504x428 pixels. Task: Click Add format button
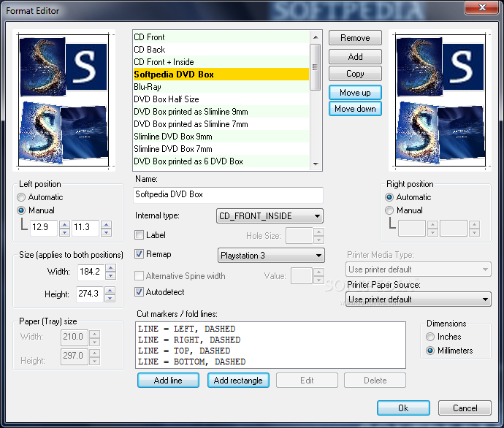355,57
